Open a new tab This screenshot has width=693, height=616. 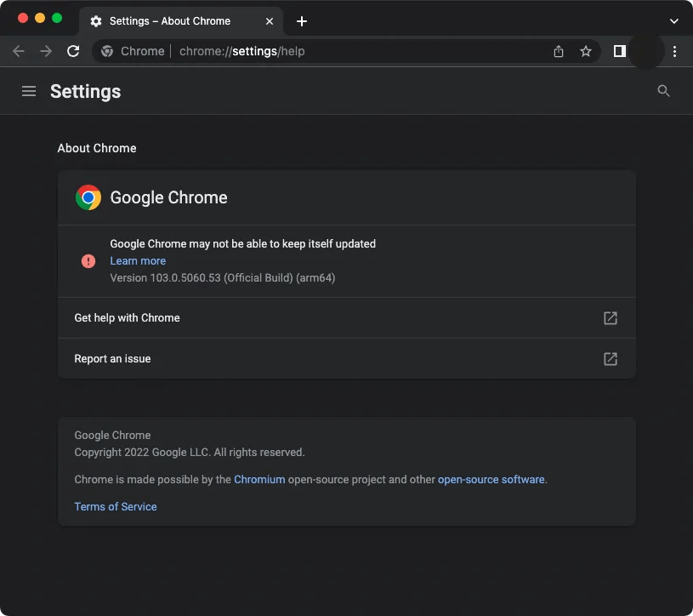click(302, 21)
